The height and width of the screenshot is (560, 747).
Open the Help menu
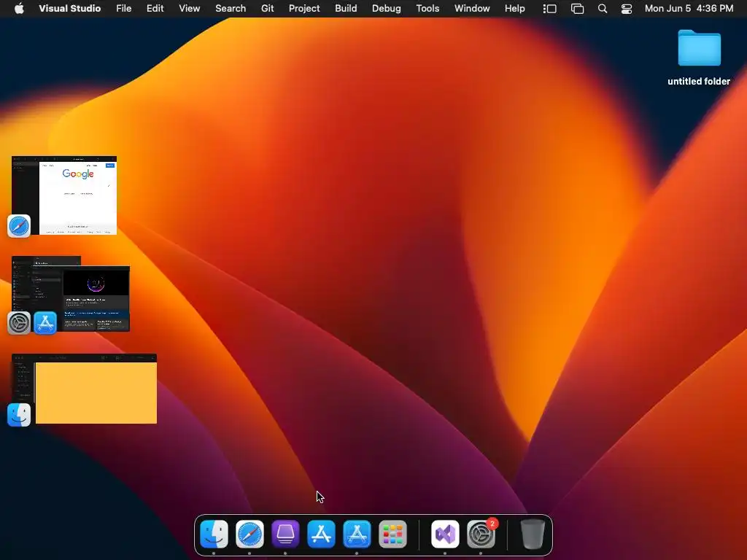[514, 9]
